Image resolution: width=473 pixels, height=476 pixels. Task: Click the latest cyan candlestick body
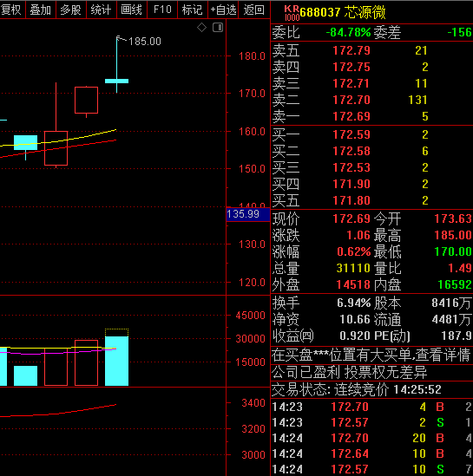116,81
